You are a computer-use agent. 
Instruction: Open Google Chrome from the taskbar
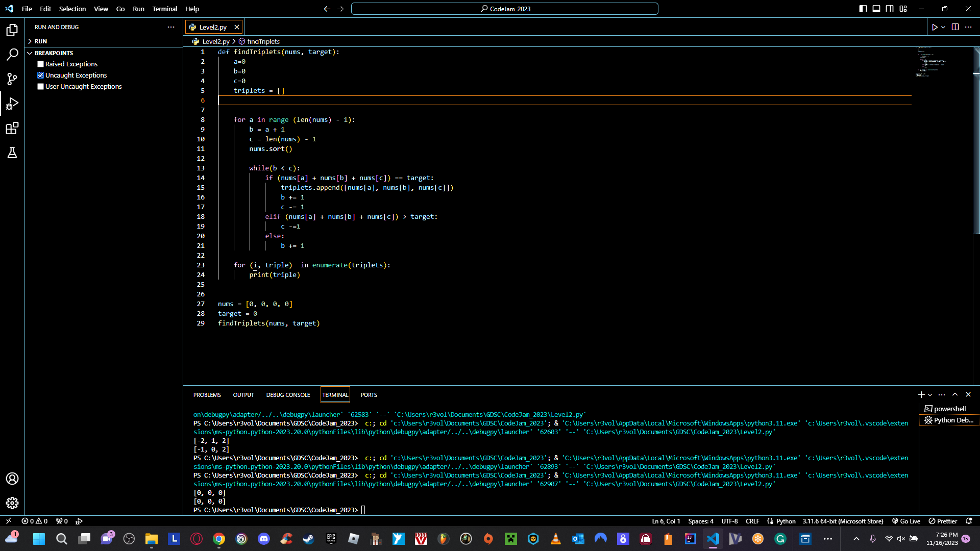tap(219, 539)
